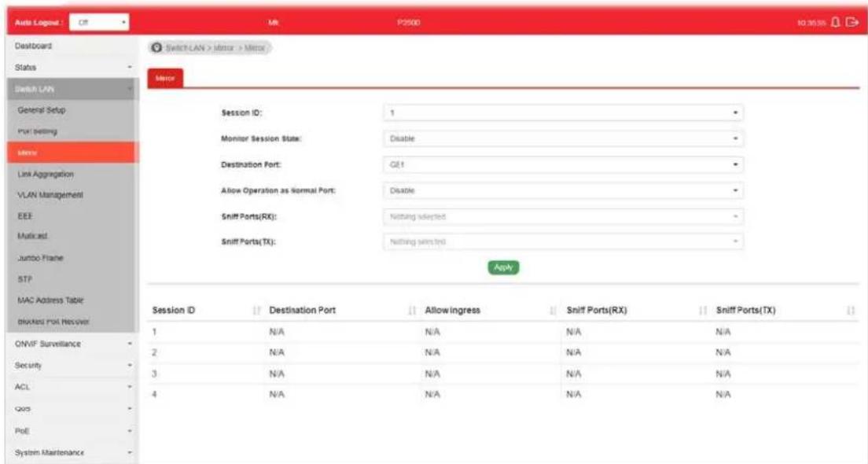Open the Sniff Ports(TX) selector
868x464 pixels.
pyautogui.click(x=563, y=241)
